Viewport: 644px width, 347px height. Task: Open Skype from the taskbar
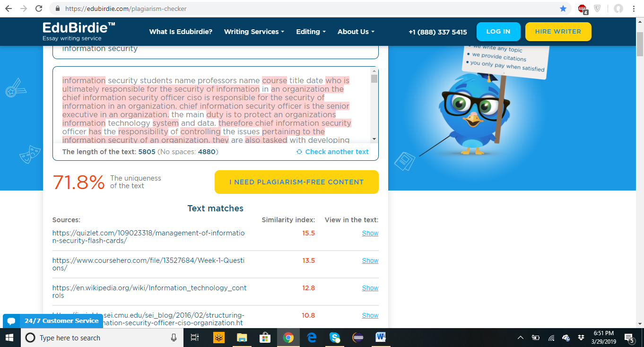335,338
